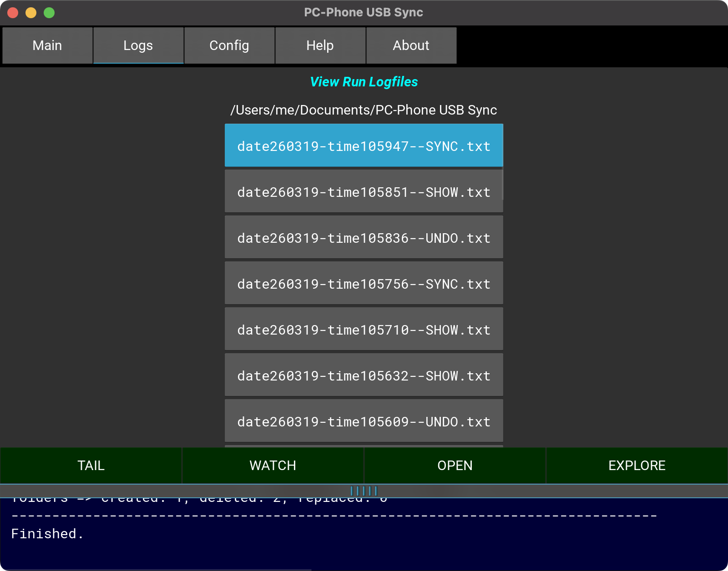
Task: Choose logfile date260319-time105851--SHOW.txt
Action: click(x=364, y=192)
